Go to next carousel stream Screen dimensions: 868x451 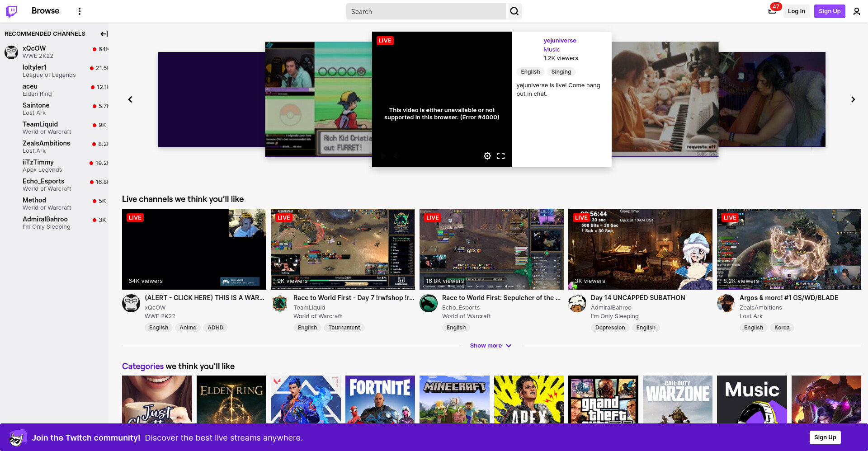(853, 99)
